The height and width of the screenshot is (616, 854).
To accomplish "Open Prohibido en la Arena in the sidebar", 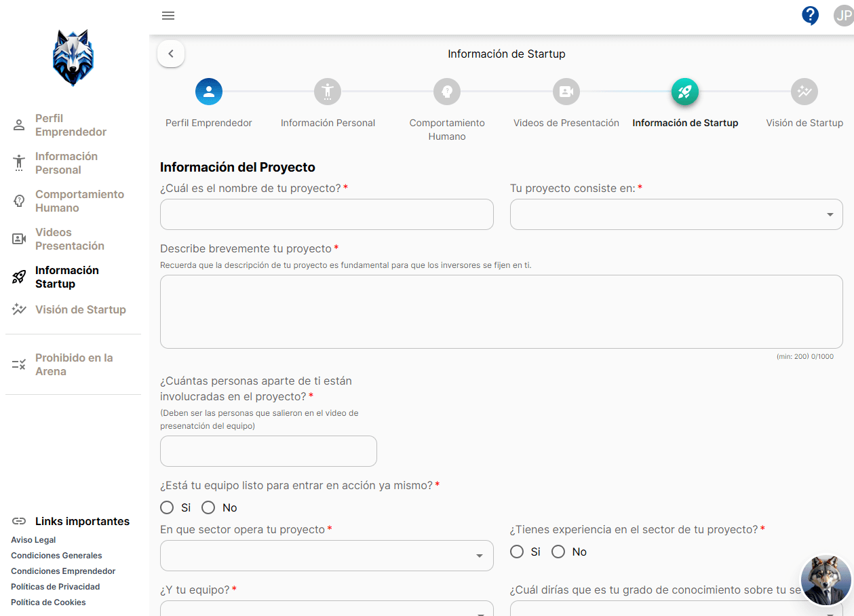I will pos(74,364).
